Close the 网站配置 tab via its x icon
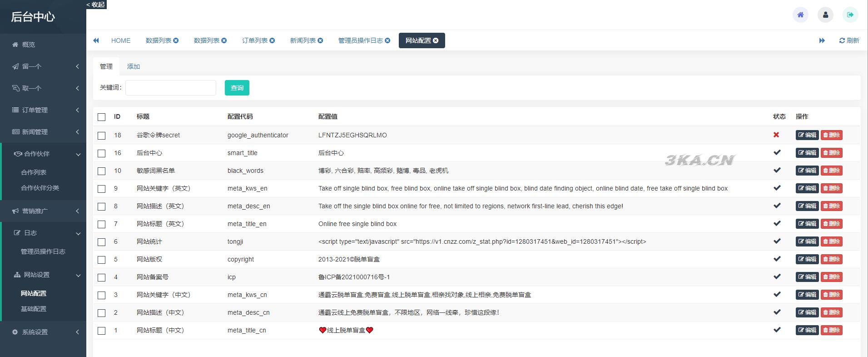 click(436, 40)
